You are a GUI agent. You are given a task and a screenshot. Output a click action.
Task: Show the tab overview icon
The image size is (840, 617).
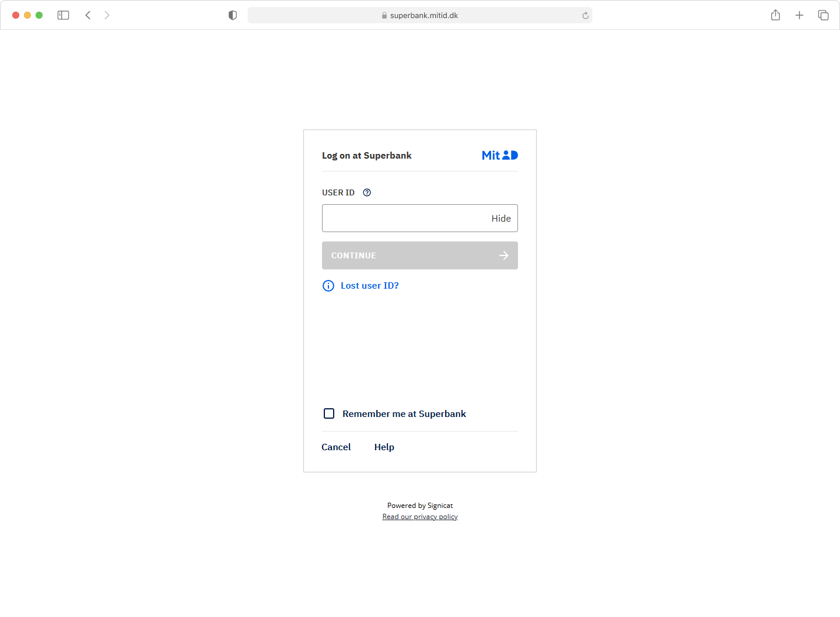[823, 15]
